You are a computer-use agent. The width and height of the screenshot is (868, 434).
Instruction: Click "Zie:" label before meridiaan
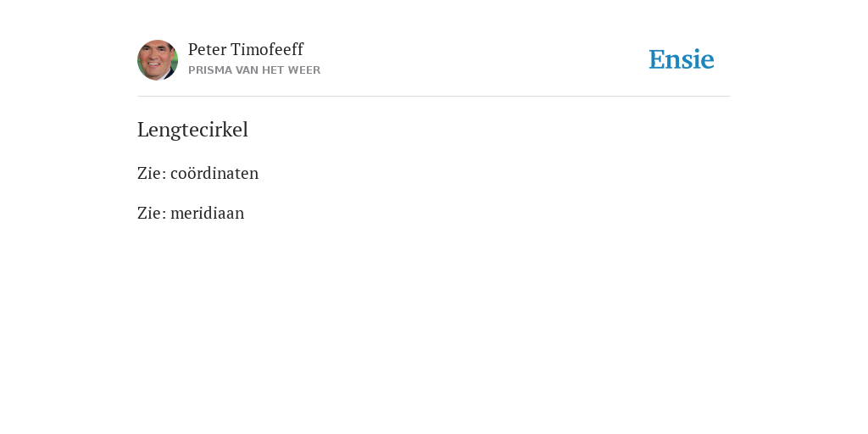pos(152,213)
